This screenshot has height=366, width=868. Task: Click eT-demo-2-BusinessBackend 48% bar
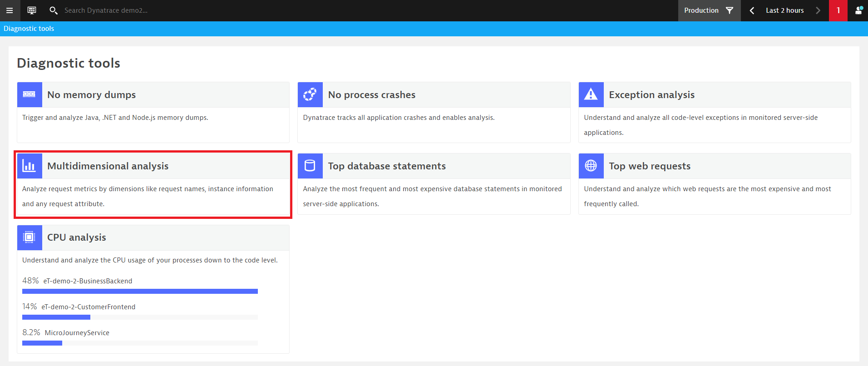[140, 292]
